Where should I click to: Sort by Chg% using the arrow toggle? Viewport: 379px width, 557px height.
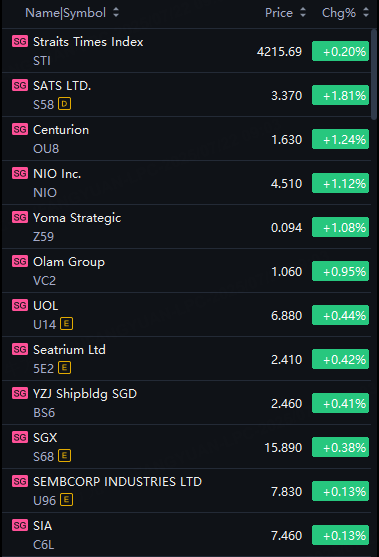(366, 13)
